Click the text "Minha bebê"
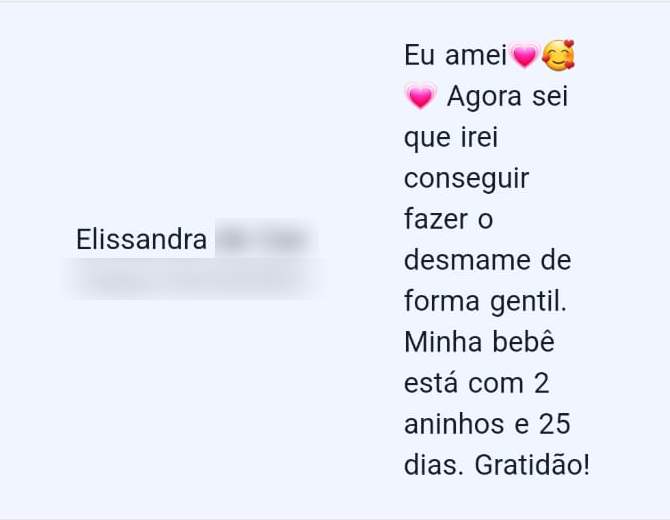The height and width of the screenshot is (520, 670). point(479,342)
